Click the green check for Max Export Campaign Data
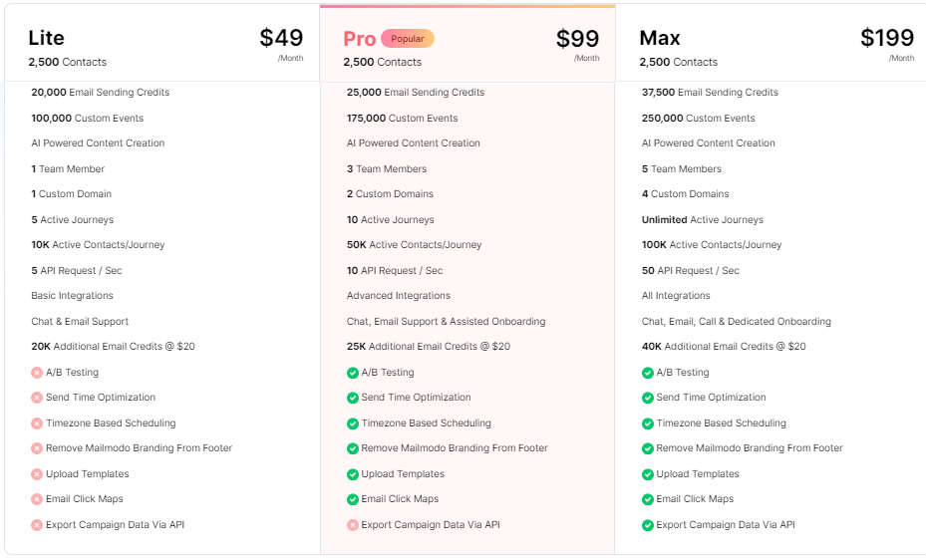Image resolution: width=926 pixels, height=560 pixels. pos(648,525)
